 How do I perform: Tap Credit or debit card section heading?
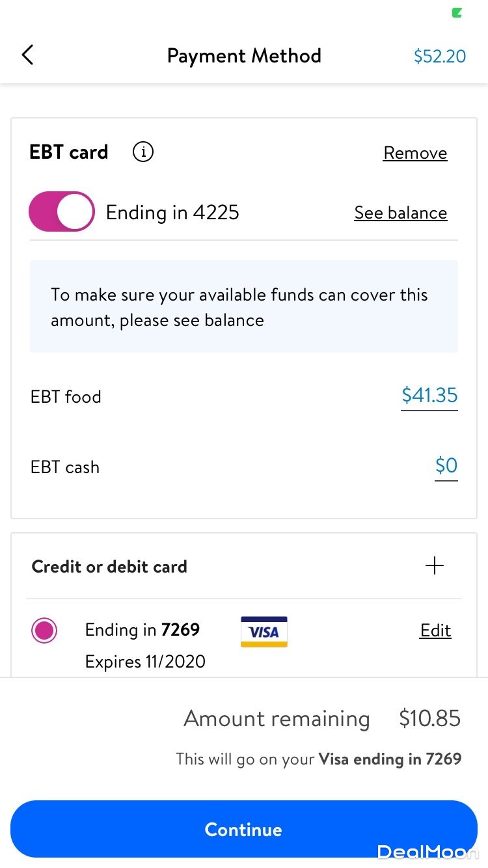[x=109, y=567]
